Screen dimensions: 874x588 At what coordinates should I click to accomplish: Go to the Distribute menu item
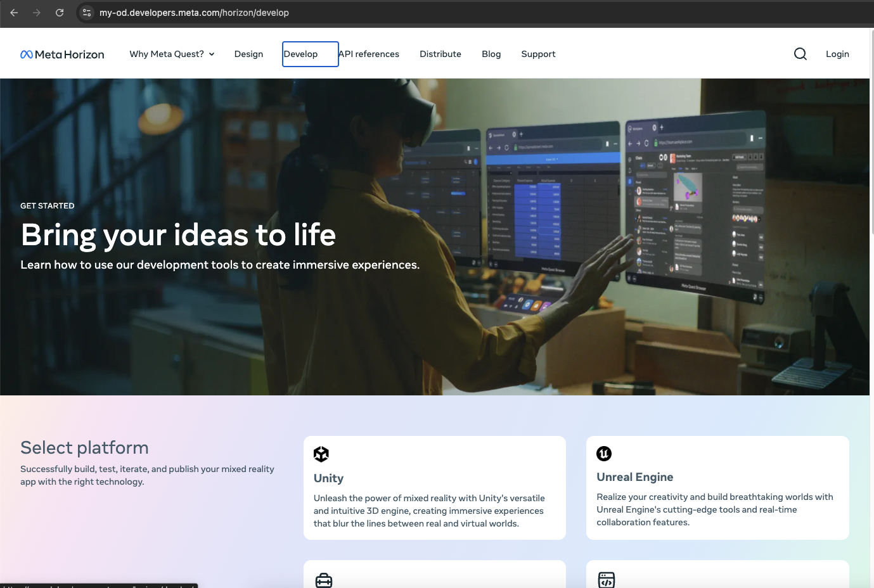(x=440, y=54)
